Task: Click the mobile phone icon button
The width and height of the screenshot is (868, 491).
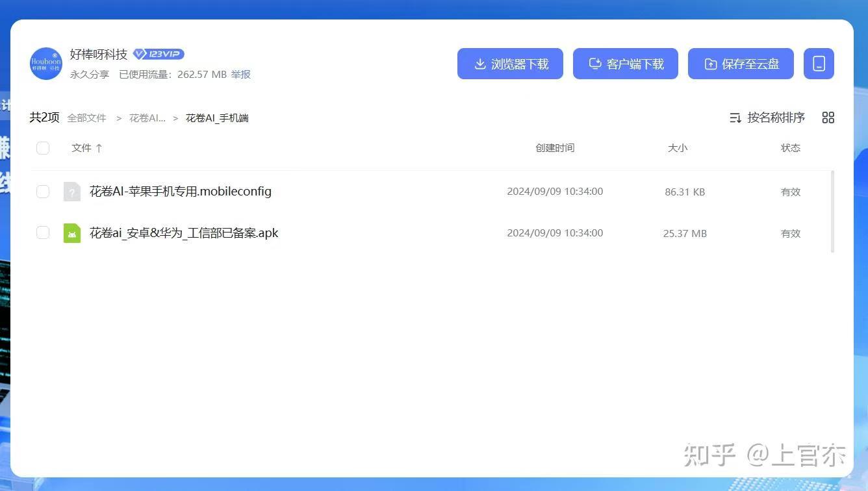Action: 819,64
